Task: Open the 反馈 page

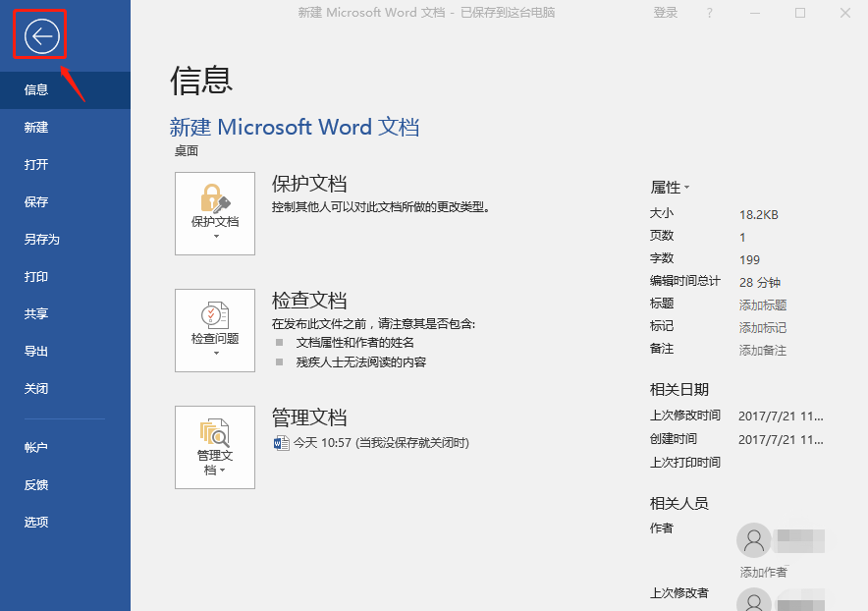Action: tap(66, 484)
